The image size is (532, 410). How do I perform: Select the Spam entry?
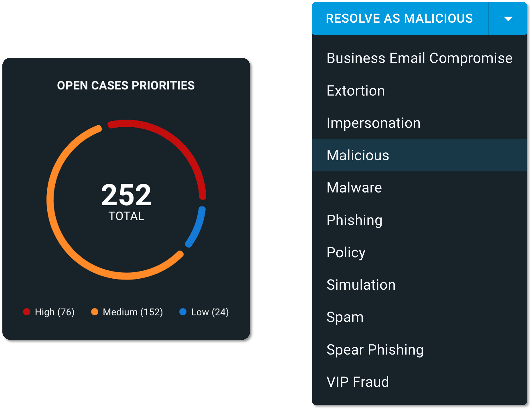[419, 317]
